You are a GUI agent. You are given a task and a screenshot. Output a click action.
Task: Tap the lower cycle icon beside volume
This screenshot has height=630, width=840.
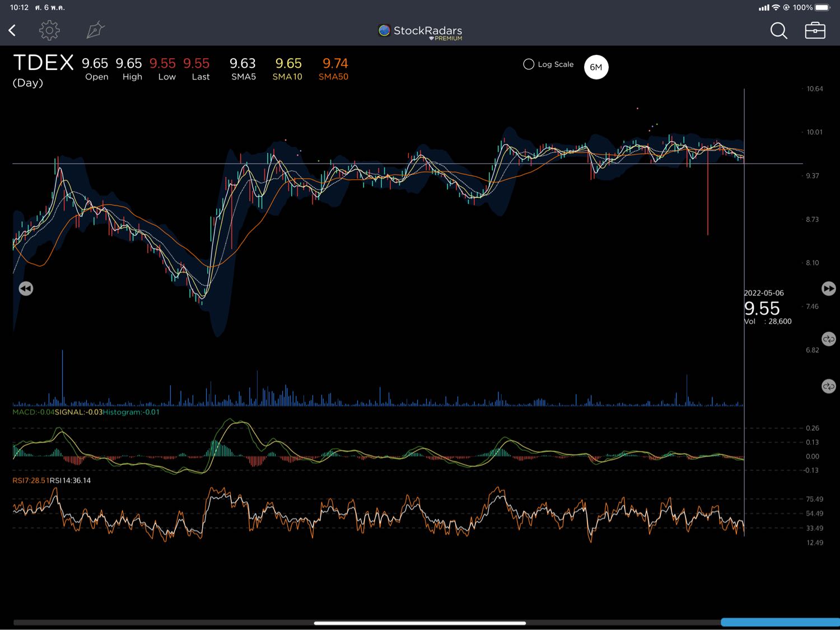tap(828, 386)
